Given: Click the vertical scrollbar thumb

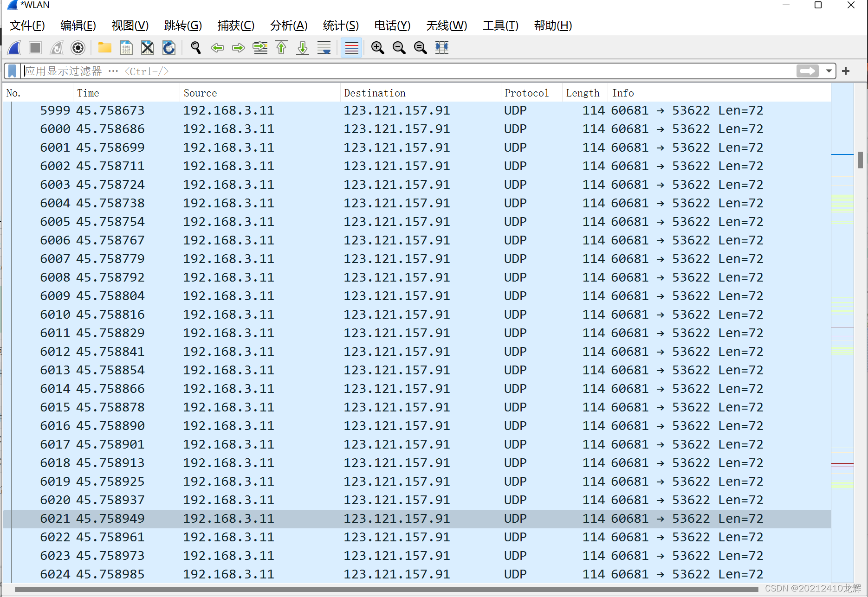Looking at the screenshot, I should tap(860, 160).
